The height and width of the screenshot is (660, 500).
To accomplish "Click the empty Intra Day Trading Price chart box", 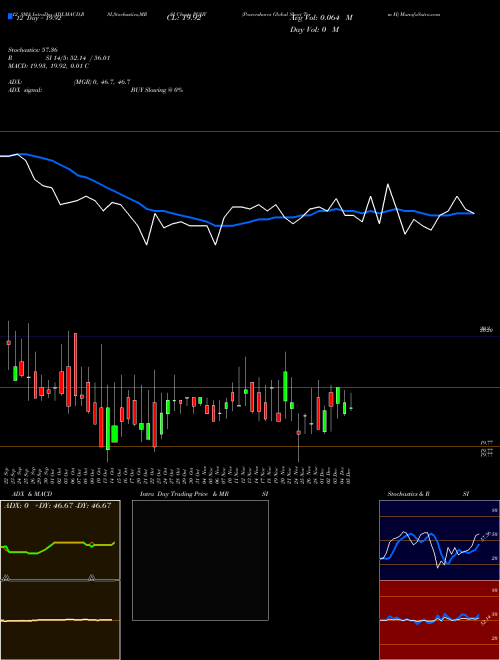I will click(200, 560).
